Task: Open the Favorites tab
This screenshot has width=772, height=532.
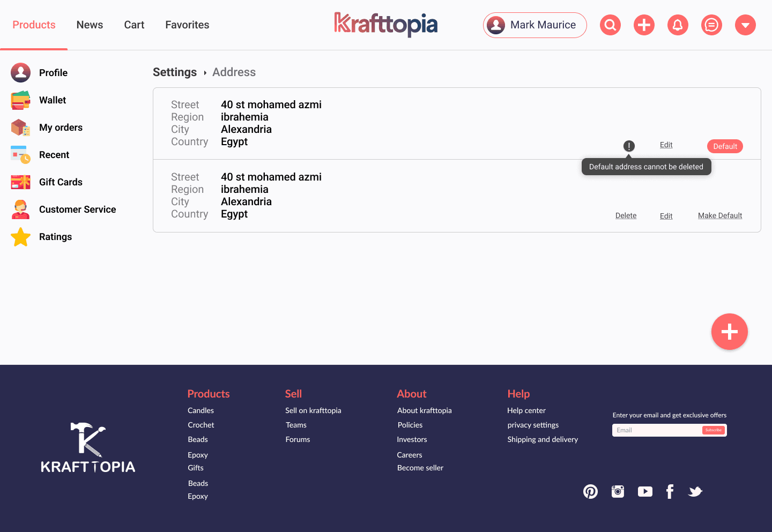Action: 187,25
